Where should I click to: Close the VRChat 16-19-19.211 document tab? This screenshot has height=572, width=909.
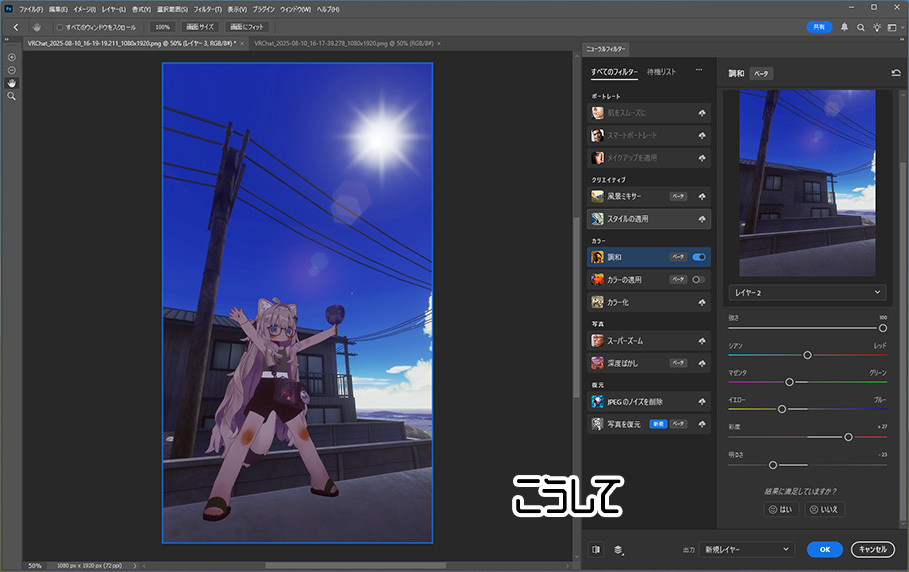pos(242,43)
